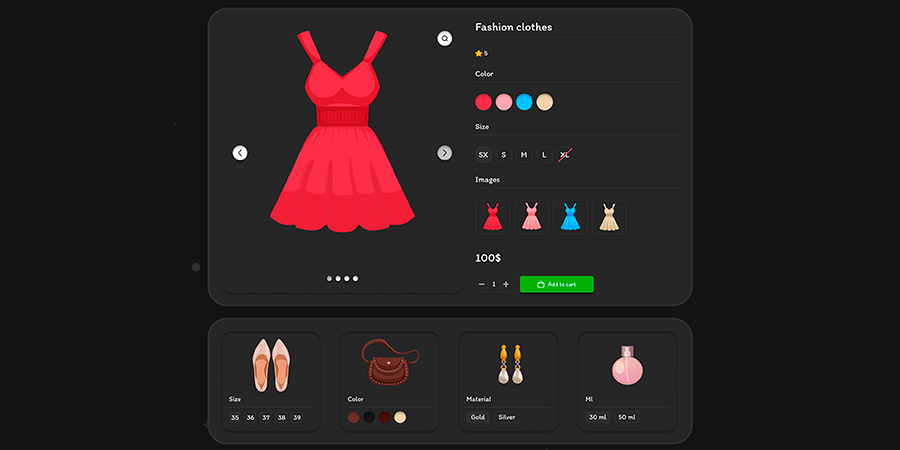The width and height of the screenshot is (900, 450).
Task: Increase quantity with plus icon
Action: 506,284
